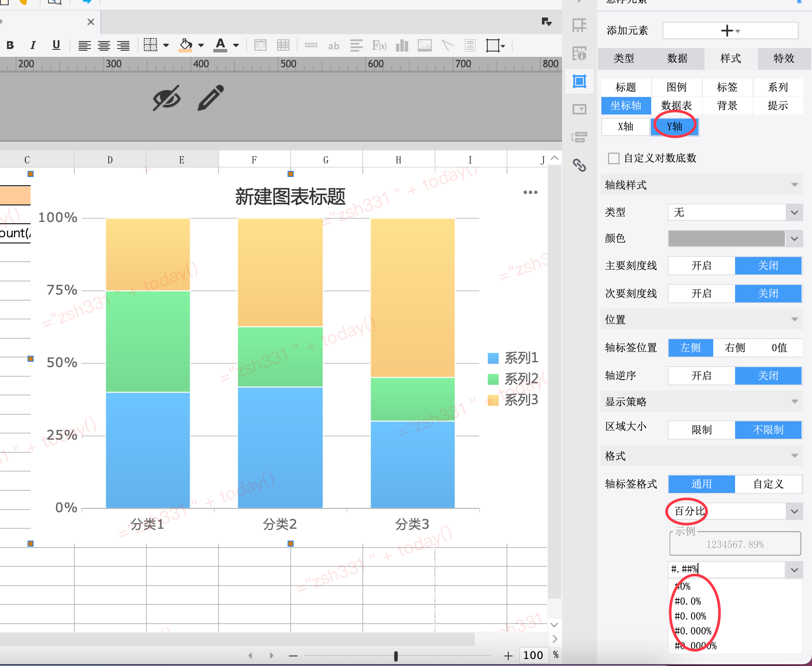Select the 标签 style option
This screenshot has height=666, width=812.
(727, 87)
